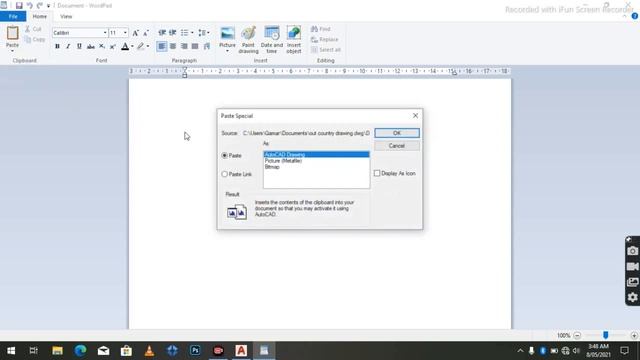Screen dimensions: 640x360
Task: Expand the bullet list style dropdown
Action: pyautogui.click(x=192, y=33)
